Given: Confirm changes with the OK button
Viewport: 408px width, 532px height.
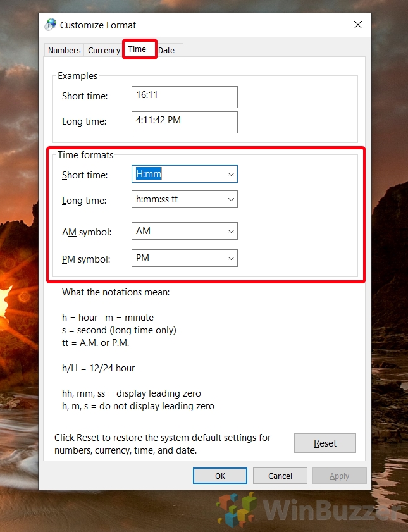Looking at the screenshot, I should tap(219, 476).
